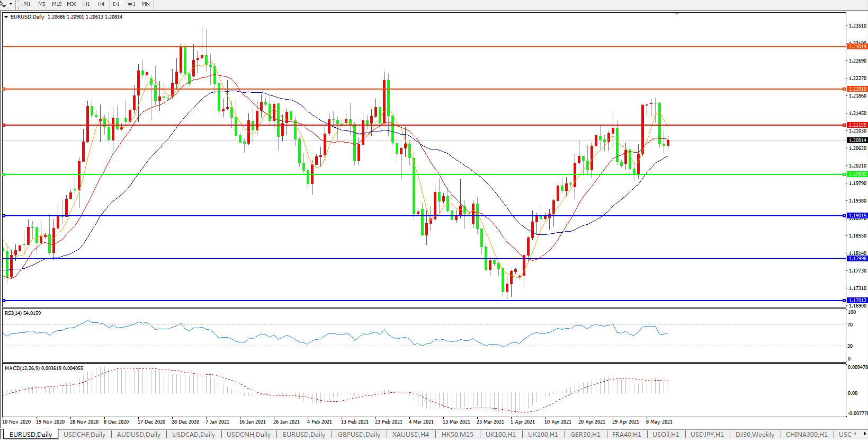
Task: Open the DJ30,Weekly chart tab
Action: [755, 435]
